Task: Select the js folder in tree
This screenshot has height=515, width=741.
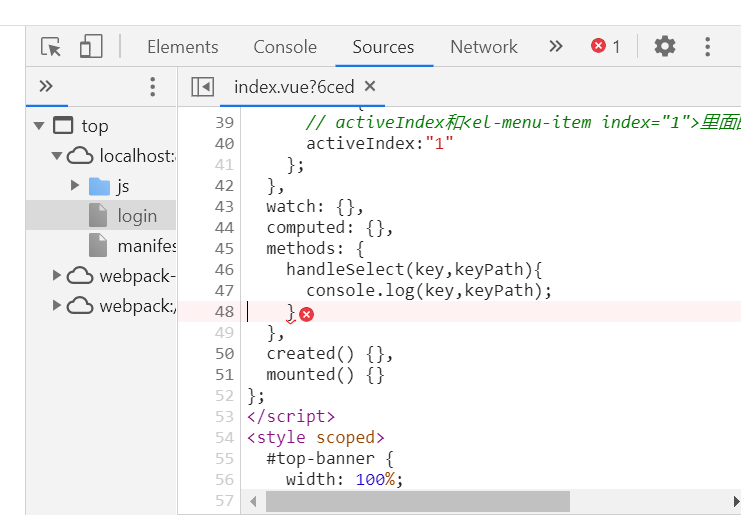Action: [x=109, y=186]
